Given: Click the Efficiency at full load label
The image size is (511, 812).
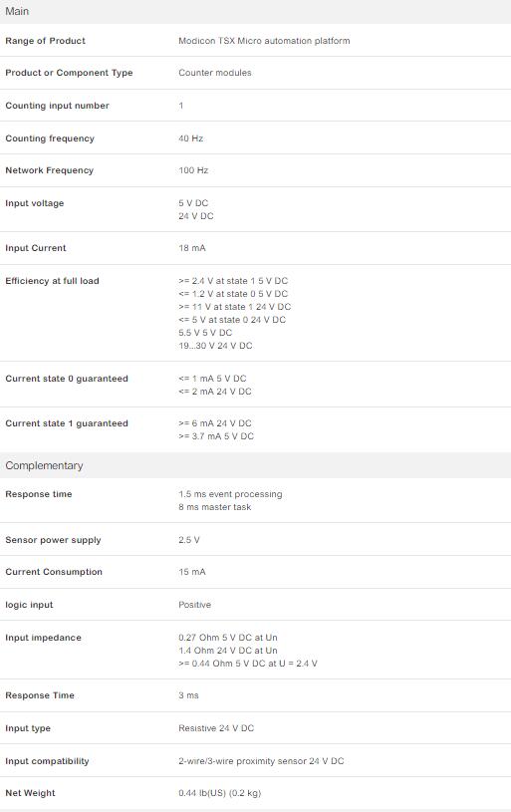Looking at the screenshot, I should pos(52,281).
